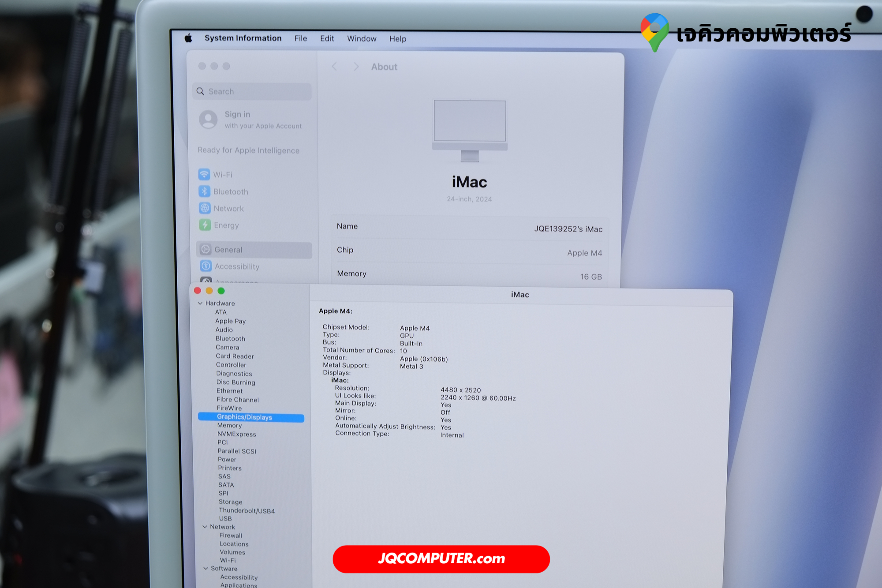Click the Memory value 16 GB
Viewport: 882px width, 588px height.
tap(591, 277)
